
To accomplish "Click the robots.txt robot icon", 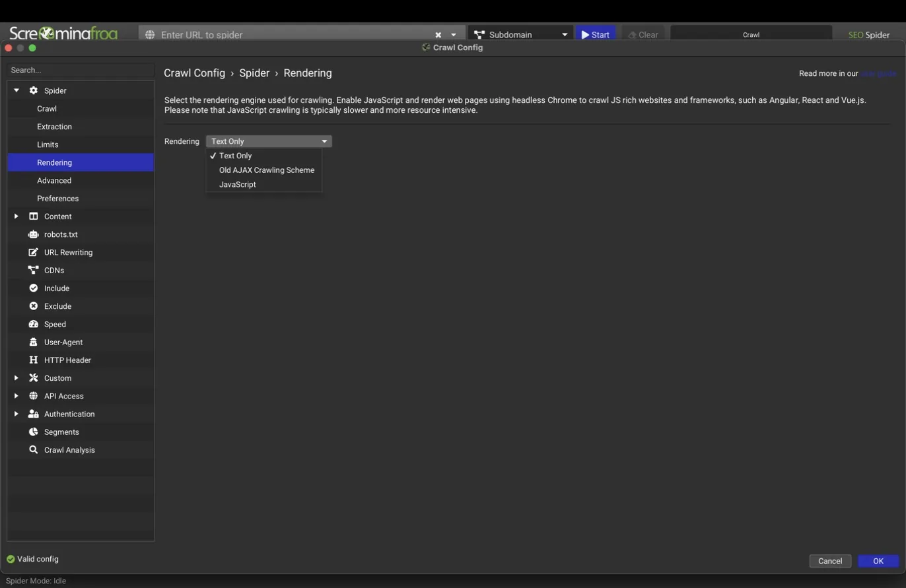I will coord(34,234).
